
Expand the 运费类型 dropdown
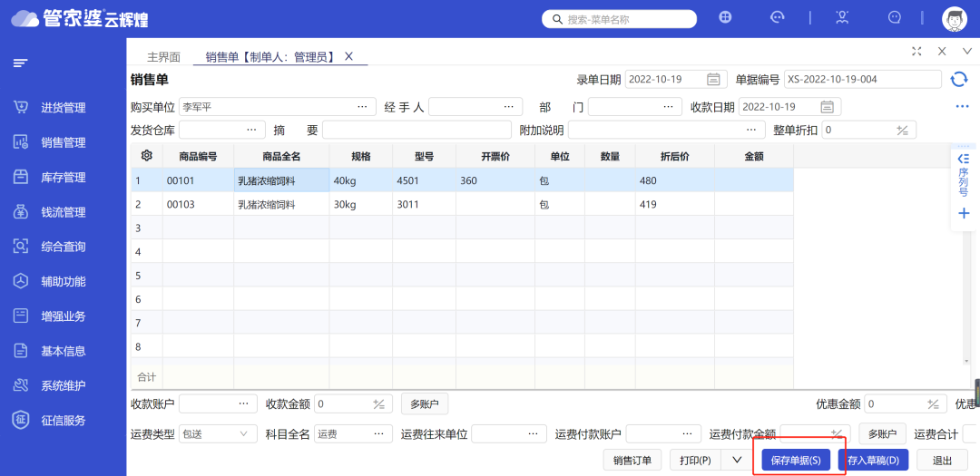243,434
